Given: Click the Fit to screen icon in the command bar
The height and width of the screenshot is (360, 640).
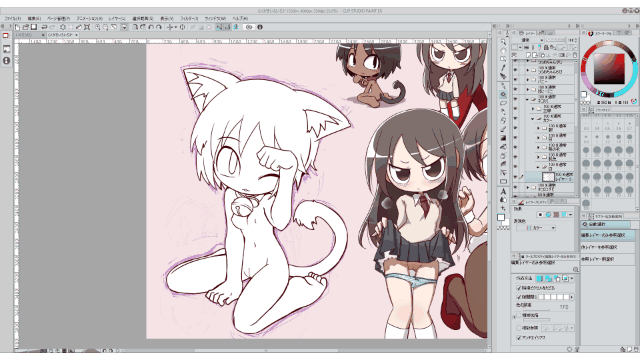Looking at the screenshot, I should pos(114,27).
